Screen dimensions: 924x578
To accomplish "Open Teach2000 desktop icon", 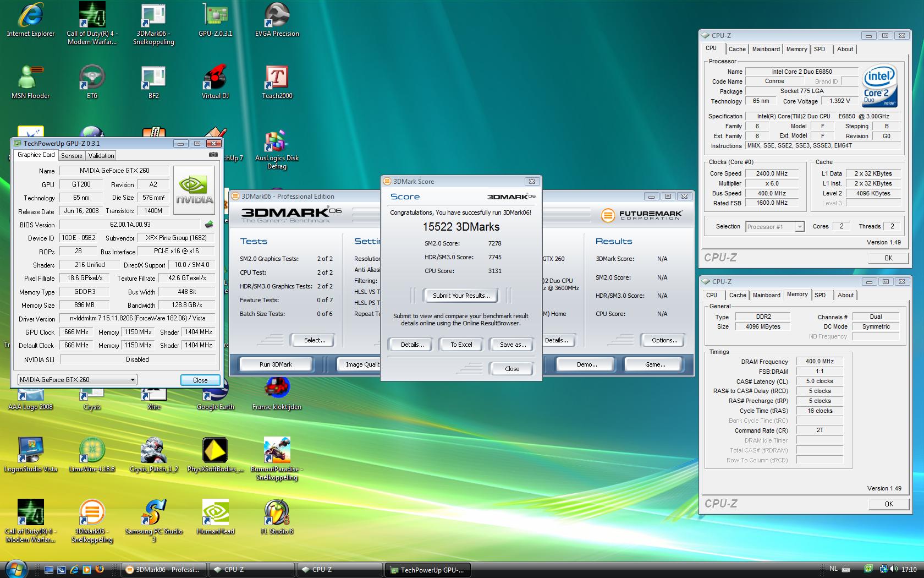I will (x=277, y=82).
